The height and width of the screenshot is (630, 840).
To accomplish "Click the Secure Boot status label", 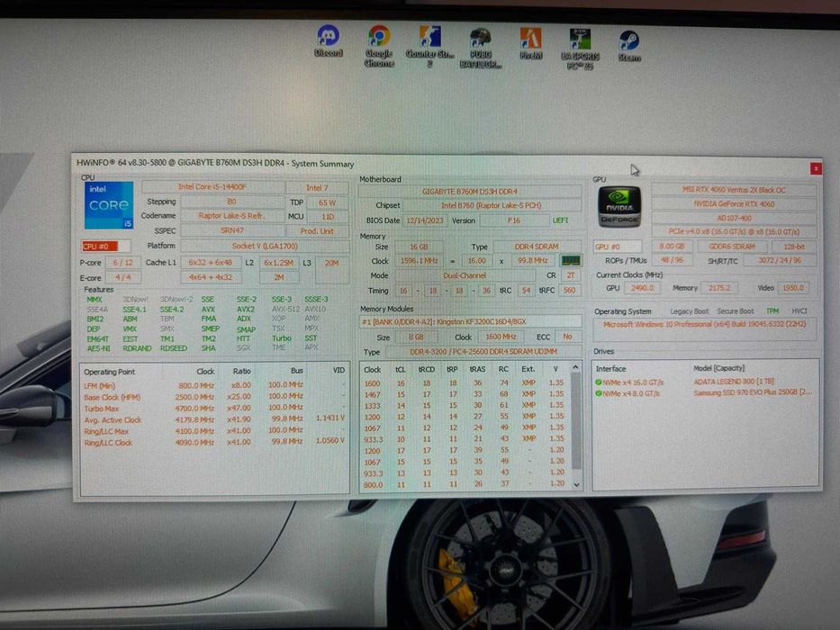I will coord(735,311).
